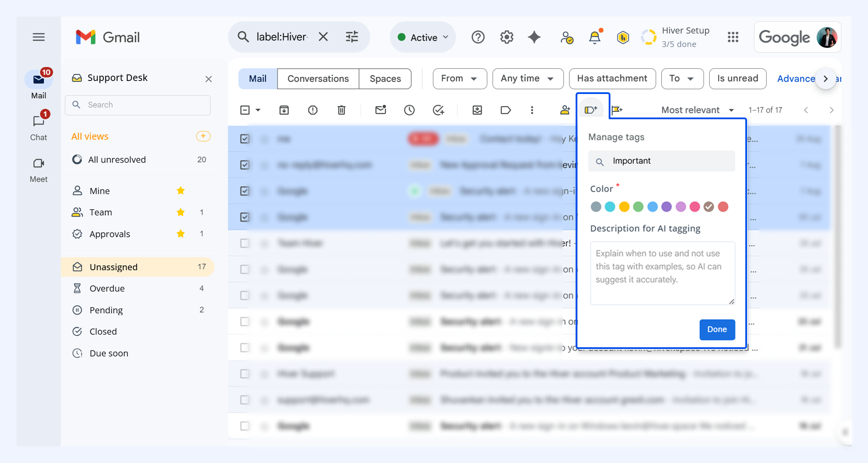
Task: Report selected emails as spam
Action: [x=313, y=110]
